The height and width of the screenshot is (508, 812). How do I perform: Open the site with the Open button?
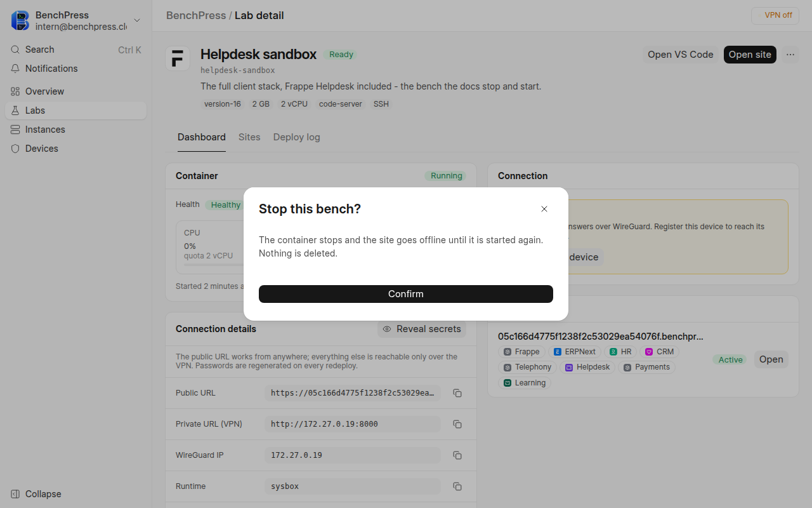771,359
